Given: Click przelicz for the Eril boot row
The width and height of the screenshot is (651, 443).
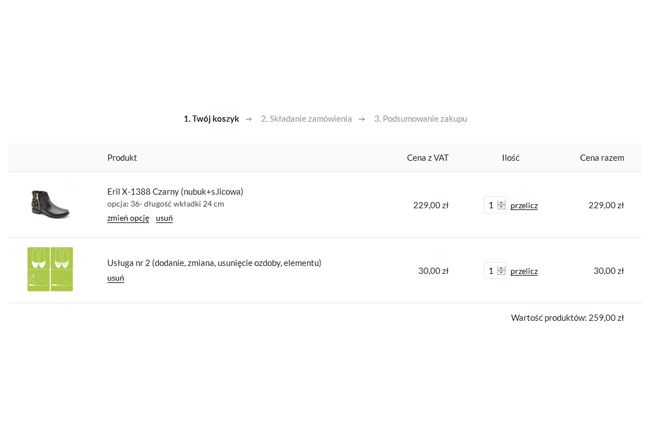Looking at the screenshot, I should (x=524, y=206).
